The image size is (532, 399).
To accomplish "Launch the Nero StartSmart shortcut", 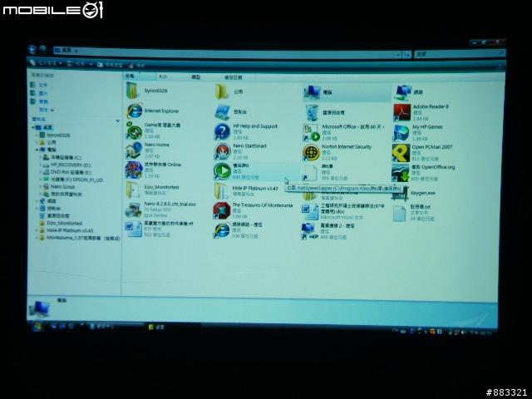I will [240, 151].
